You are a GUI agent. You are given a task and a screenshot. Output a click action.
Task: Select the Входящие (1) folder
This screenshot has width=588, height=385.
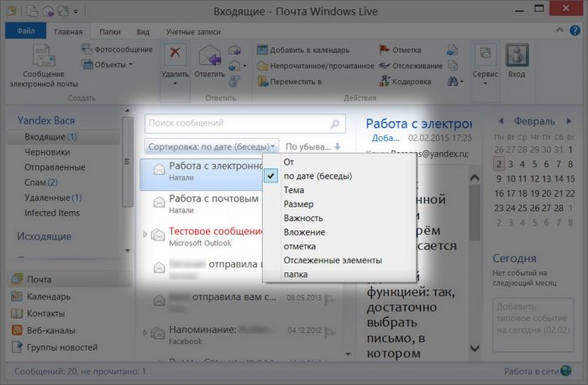click(64, 137)
